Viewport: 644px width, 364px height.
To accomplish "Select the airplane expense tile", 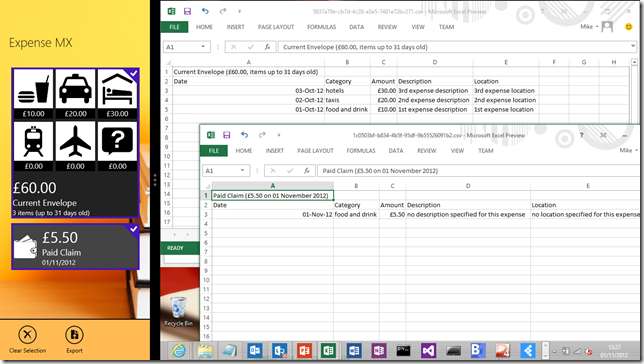I will pos(75,146).
